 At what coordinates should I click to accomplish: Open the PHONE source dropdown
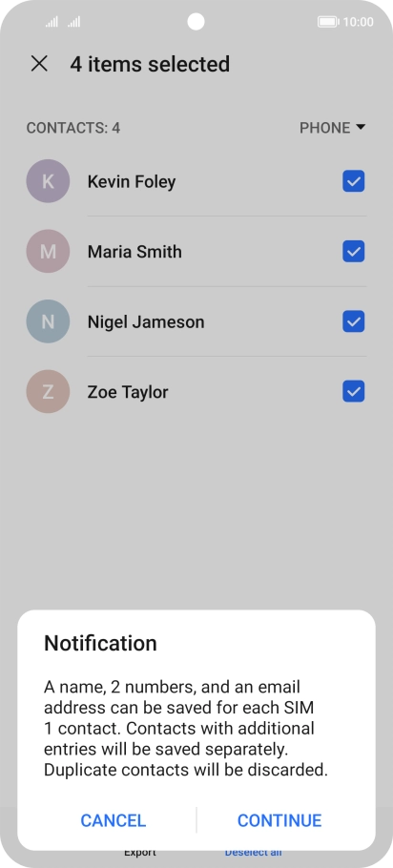tap(333, 128)
